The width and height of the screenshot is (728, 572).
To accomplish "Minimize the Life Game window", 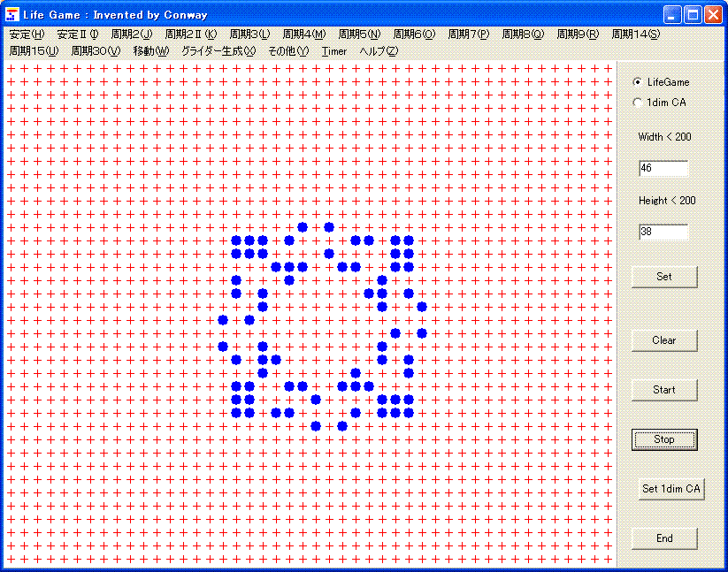I will (671, 15).
